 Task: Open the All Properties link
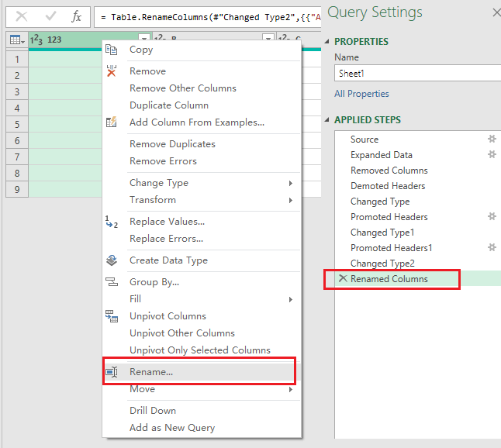pos(361,94)
